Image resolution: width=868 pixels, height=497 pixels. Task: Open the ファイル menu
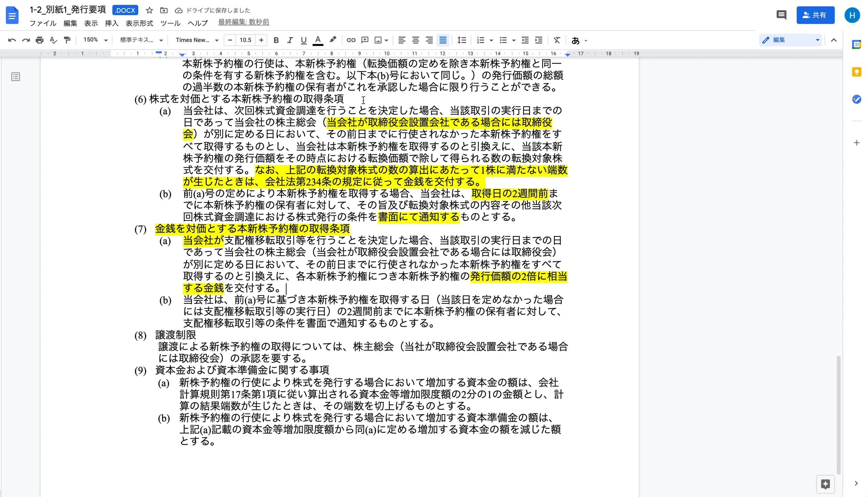click(x=43, y=23)
